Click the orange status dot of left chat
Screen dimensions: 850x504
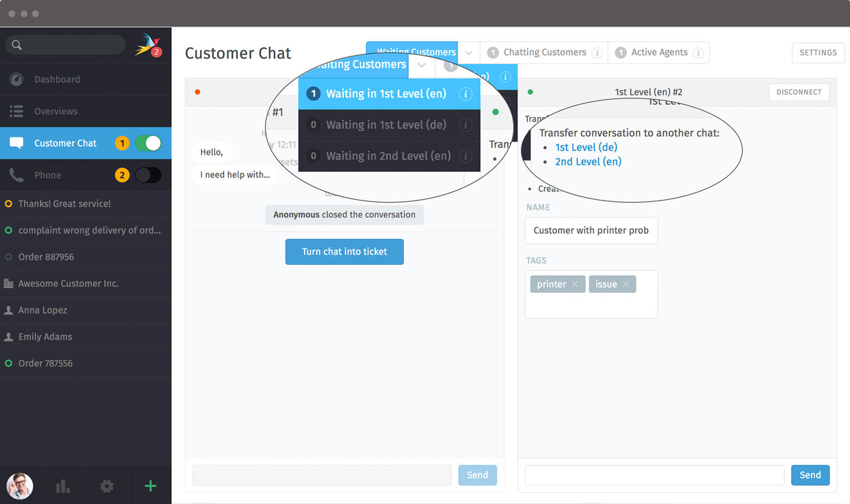[197, 92]
